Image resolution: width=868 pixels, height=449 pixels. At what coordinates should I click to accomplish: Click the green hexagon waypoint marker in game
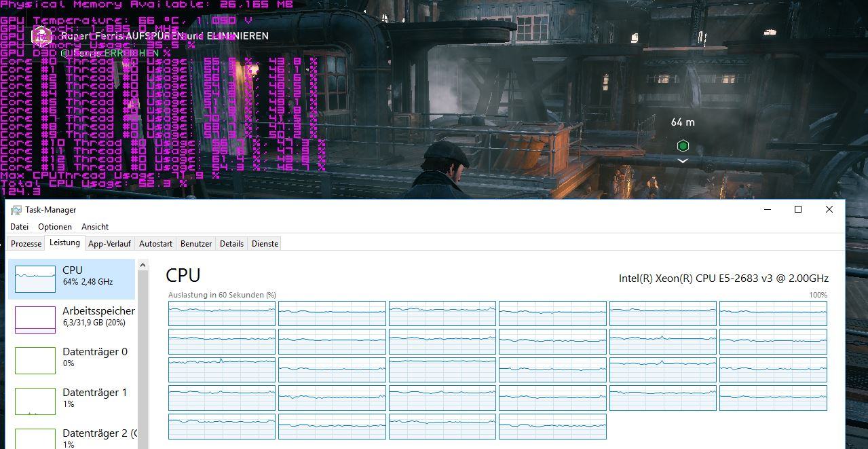(683, 145)
